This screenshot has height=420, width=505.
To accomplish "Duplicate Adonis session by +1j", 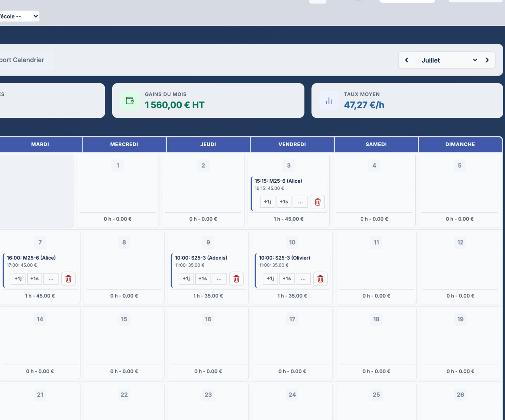I will point(186,279).
